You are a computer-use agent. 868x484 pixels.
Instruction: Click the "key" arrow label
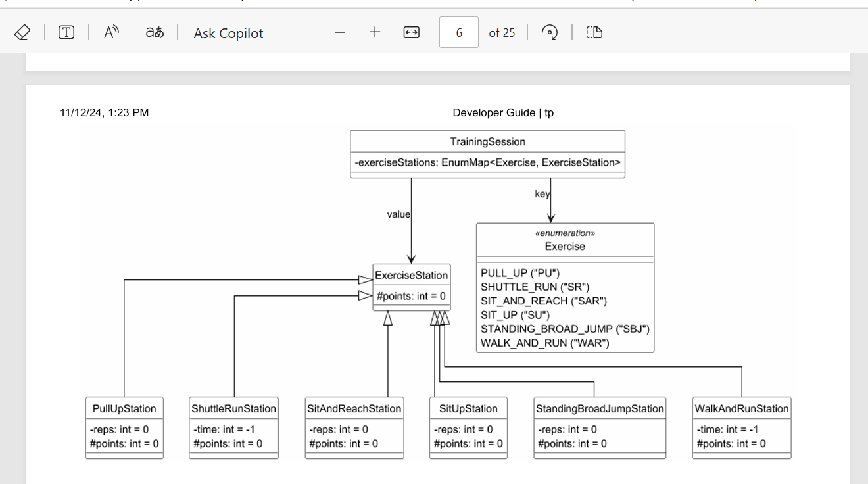(542, 194)
